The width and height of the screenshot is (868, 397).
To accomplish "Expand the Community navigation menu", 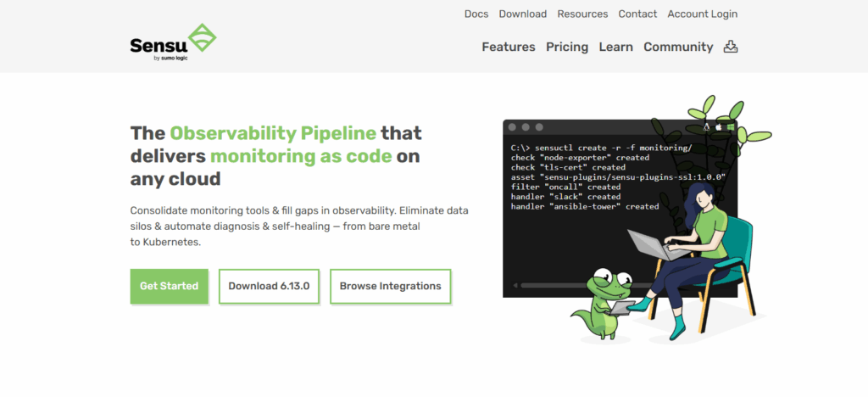I will tap(678, 48).
